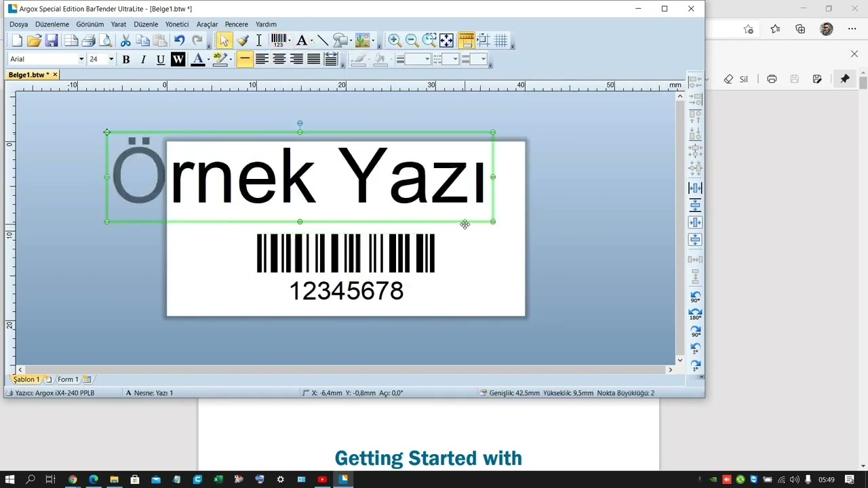Open the Araçlar menu
Screen dimensions: 868x488
point(208,24)
